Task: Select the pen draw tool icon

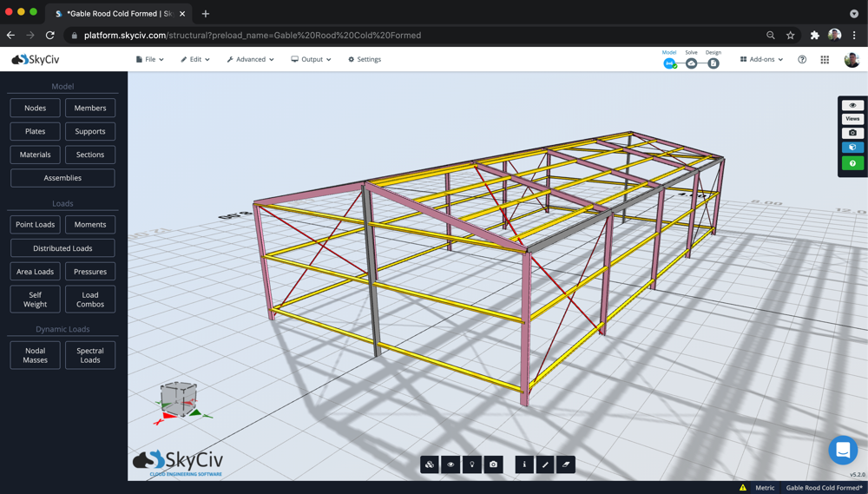Action: coord(545,464)
